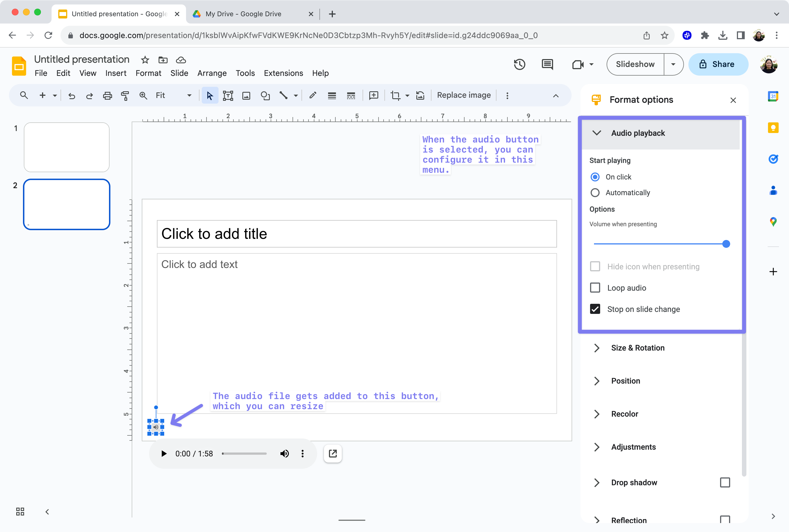This screenshot has width=789, height=532.
Task: Open the Fit zoom level dropdown
Action: click(x=173, y=96)
